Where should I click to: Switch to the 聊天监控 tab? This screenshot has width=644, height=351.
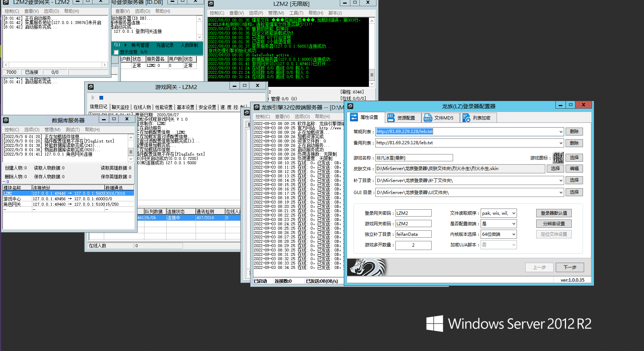120,107
